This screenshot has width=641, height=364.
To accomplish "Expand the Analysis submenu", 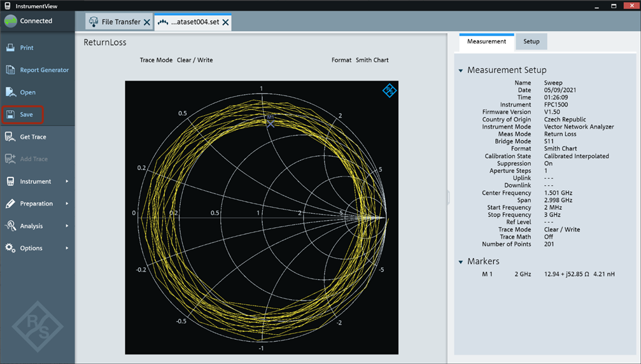I will 67,226.
